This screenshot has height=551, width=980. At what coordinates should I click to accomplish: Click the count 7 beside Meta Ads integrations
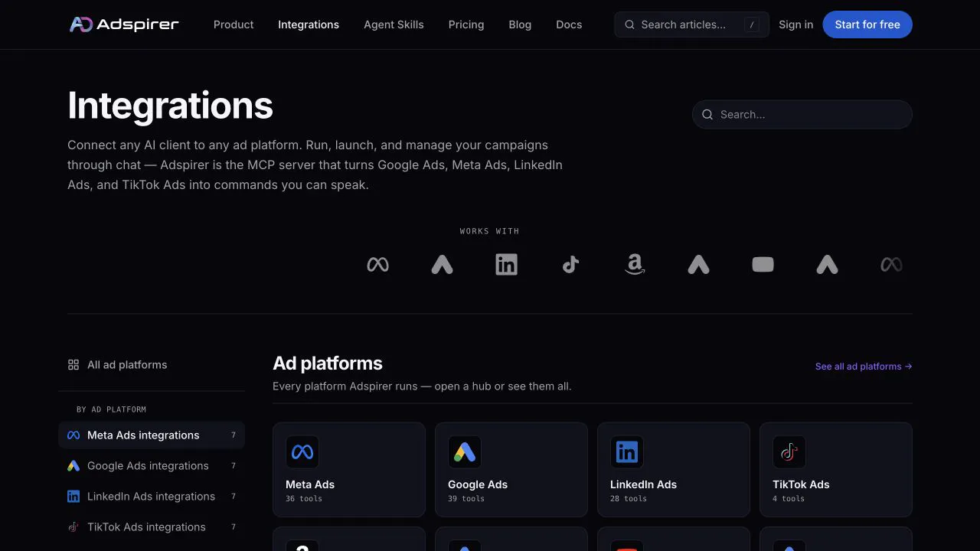[234, 435]
